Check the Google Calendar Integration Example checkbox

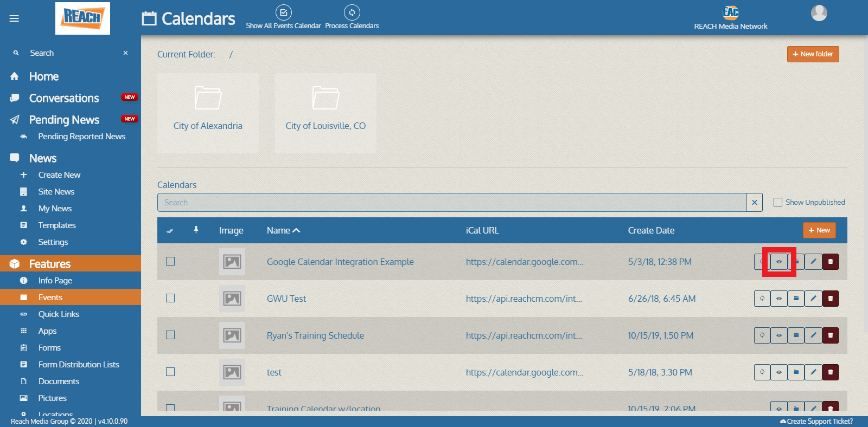coord(170,261)
